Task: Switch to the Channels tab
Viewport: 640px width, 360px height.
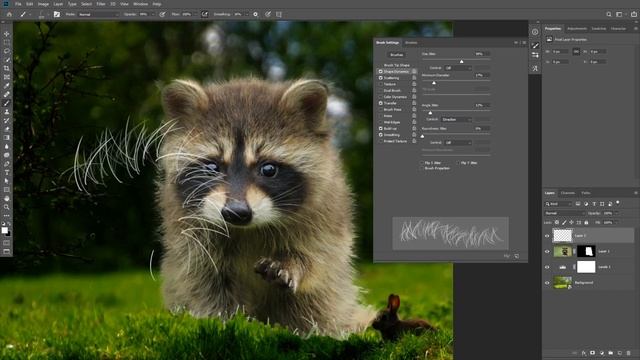Action: (x=568, y=193)
